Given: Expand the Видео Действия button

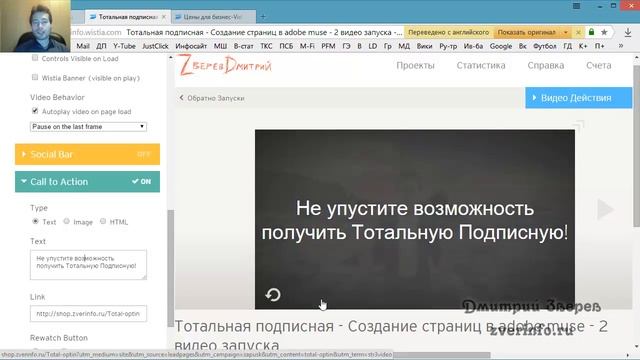Looking at the screenshot, I should pos(578,98).
